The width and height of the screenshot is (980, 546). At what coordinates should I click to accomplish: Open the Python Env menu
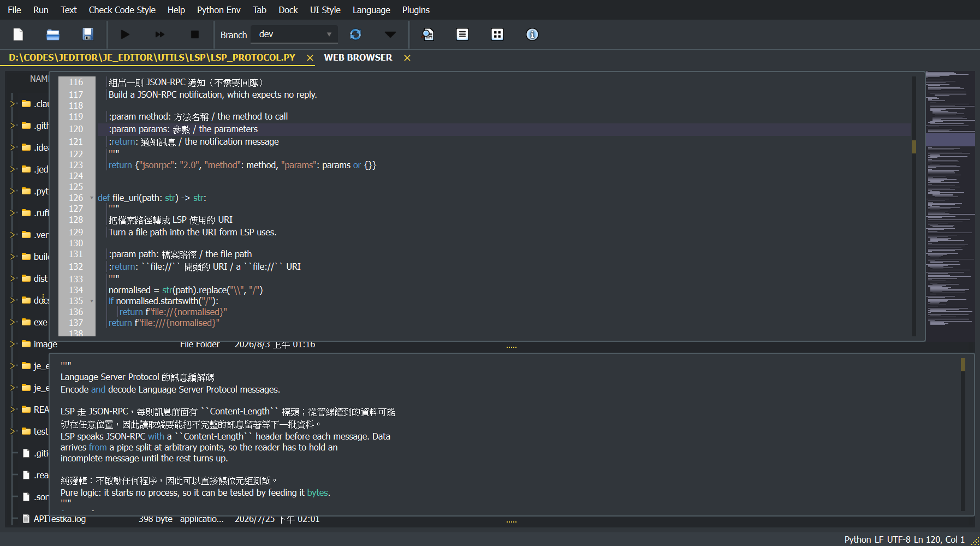pyautogui.click(x=219, y=10)
